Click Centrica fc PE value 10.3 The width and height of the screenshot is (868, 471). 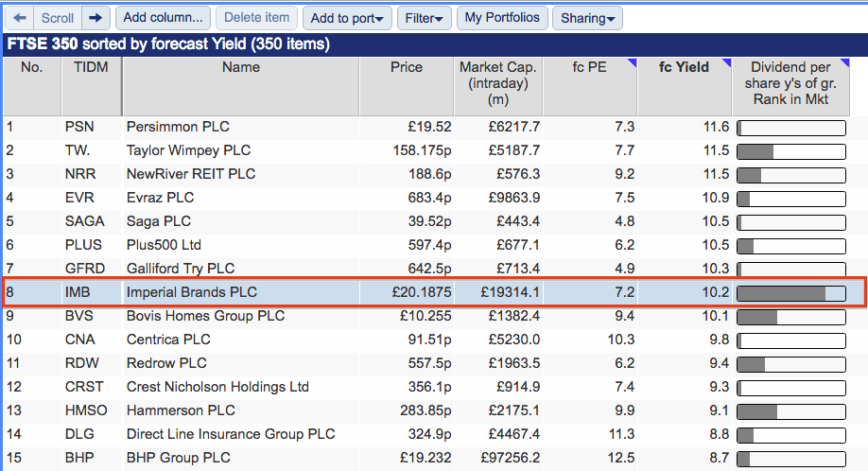click(x=621, y=340)
